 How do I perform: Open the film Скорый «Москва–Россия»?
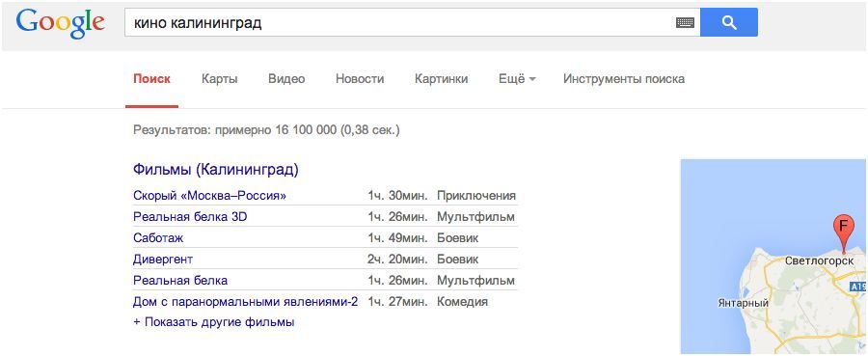[210, 196]
